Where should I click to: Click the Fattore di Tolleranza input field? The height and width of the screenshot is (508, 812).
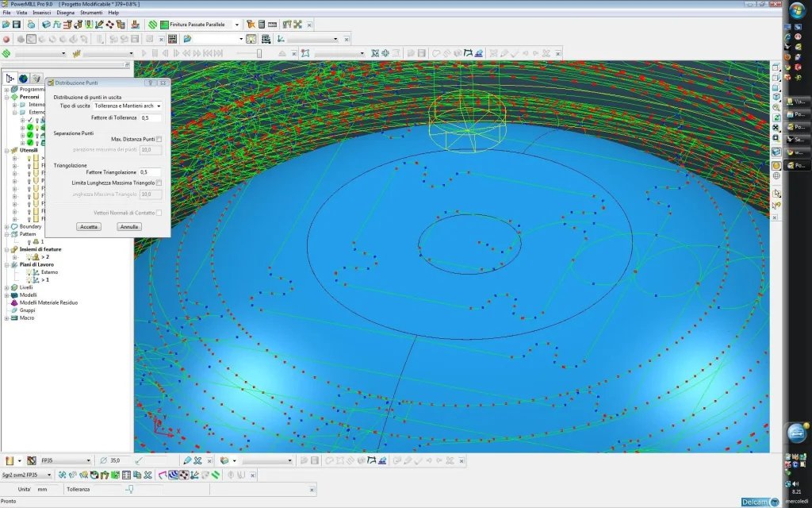tap(150, 117)
